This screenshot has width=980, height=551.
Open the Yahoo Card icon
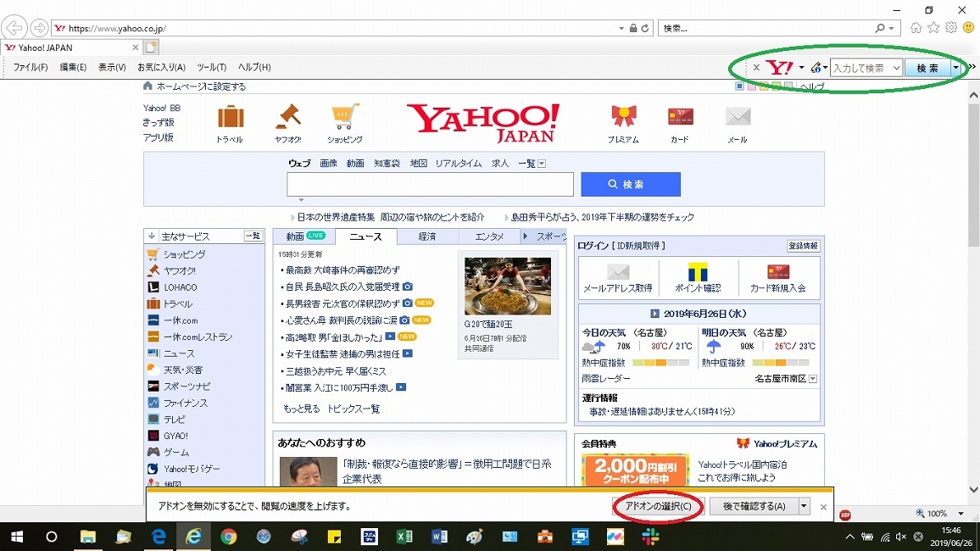pyautogui.click(x=680, y=116)
